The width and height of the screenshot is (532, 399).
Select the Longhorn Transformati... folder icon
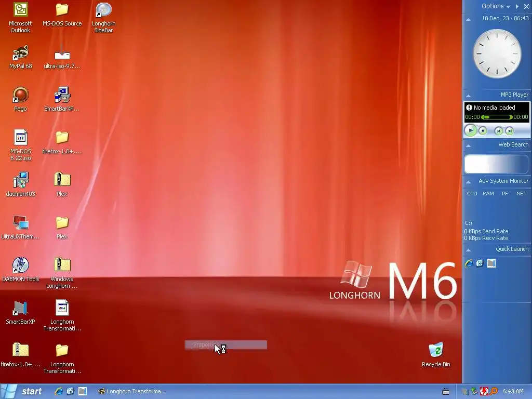click(x=62, y=350)
